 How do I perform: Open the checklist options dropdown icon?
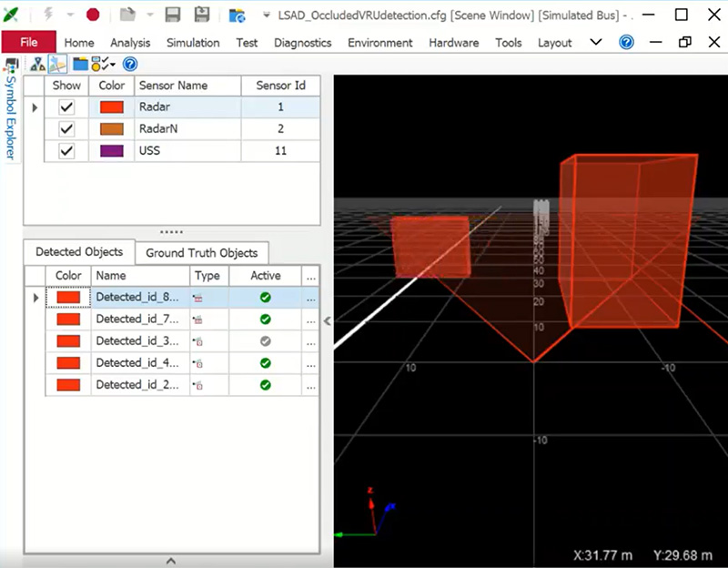pyautogui.click(x=103, y=64)
